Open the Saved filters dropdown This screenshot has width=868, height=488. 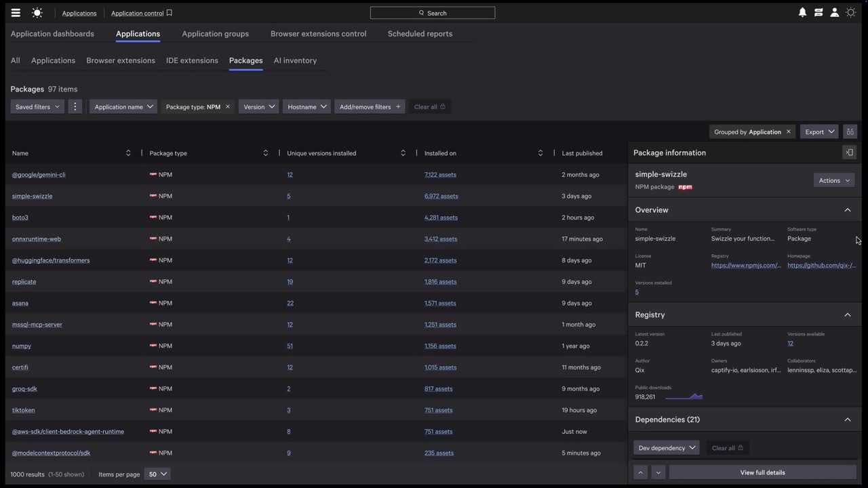[37, 107]
